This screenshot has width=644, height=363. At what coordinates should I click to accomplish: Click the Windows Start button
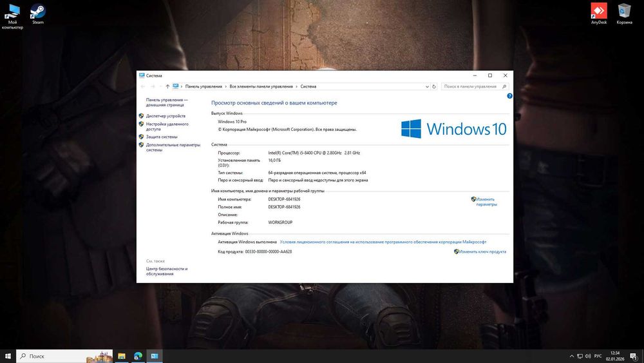pyautogui.click(x=8, y=356)
